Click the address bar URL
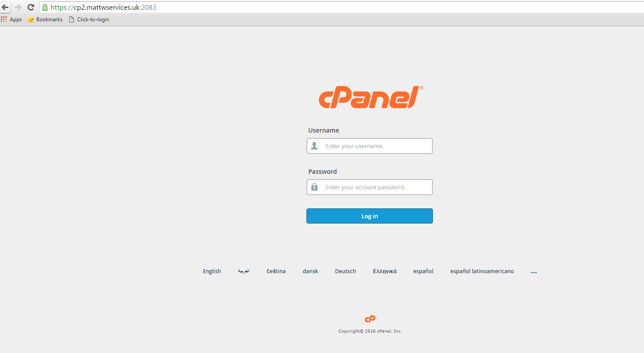 click(x=103, y=8)
